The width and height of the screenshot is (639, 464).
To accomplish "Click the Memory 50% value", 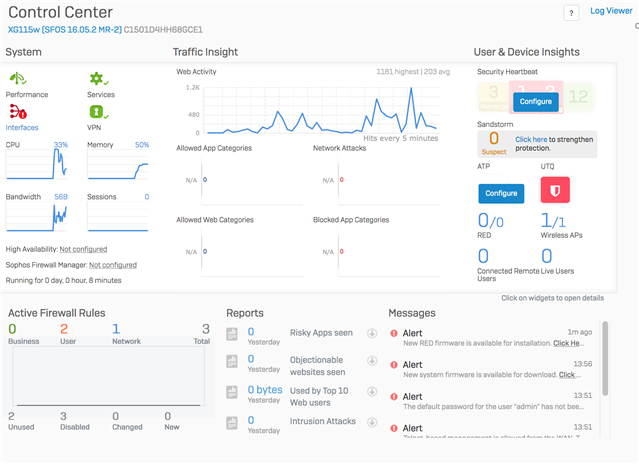I will tap(142, 145).
